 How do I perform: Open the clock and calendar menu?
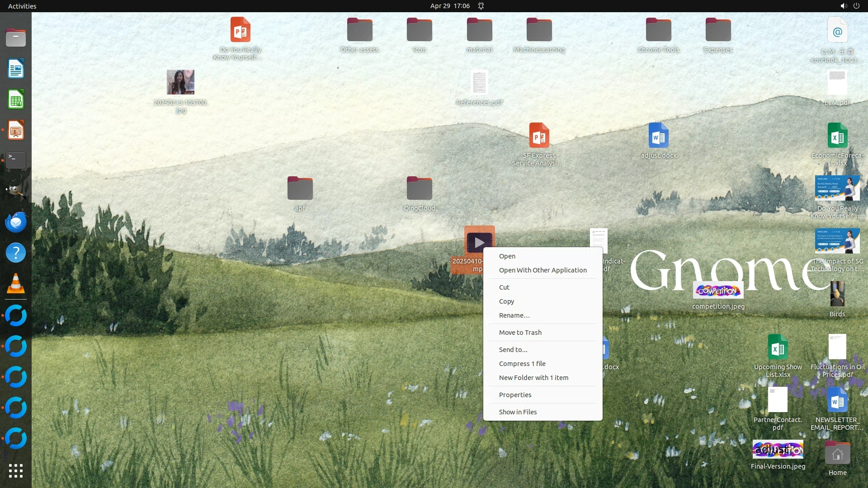click(450, 6)
